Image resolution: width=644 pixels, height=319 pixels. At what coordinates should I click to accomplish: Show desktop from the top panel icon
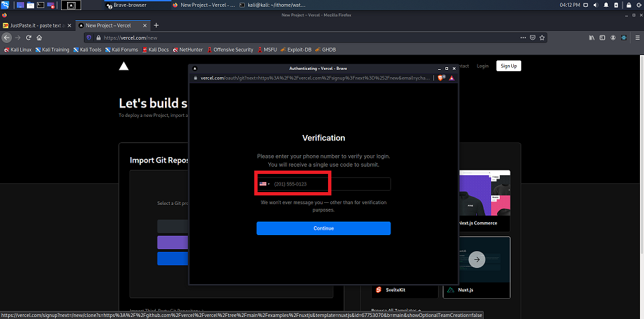(20, 5)
